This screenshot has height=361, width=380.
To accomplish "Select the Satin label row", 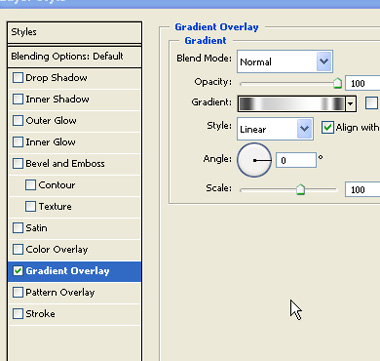I will tap(74, 228).
